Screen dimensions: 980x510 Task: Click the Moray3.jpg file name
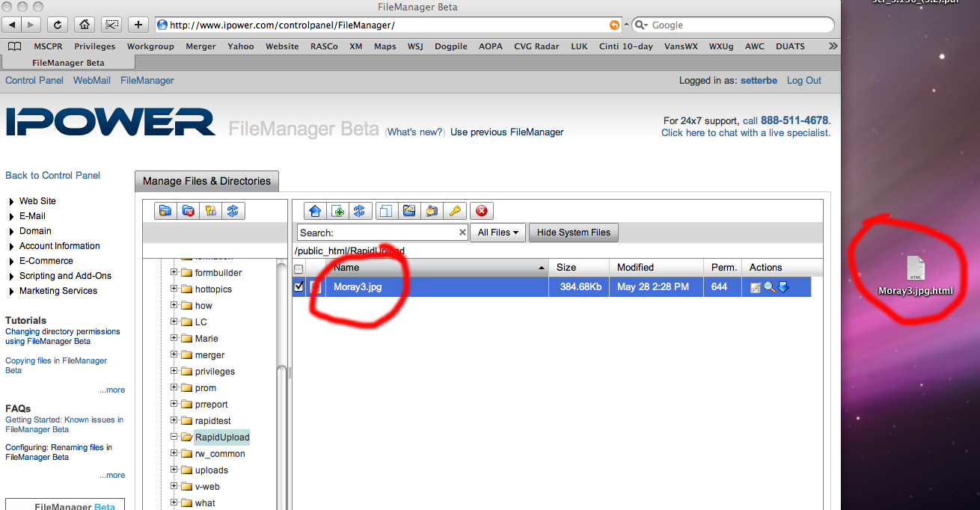click(358, 287)
